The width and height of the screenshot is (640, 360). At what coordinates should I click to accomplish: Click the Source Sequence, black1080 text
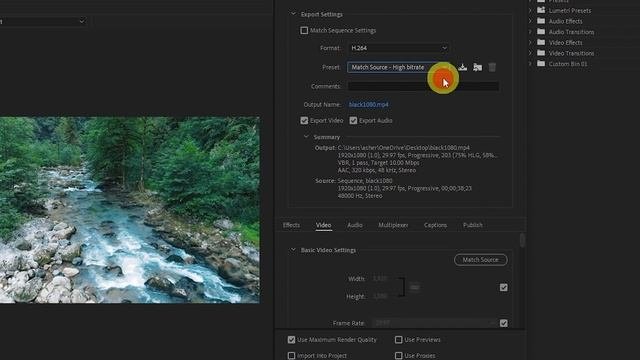(365, 181)
